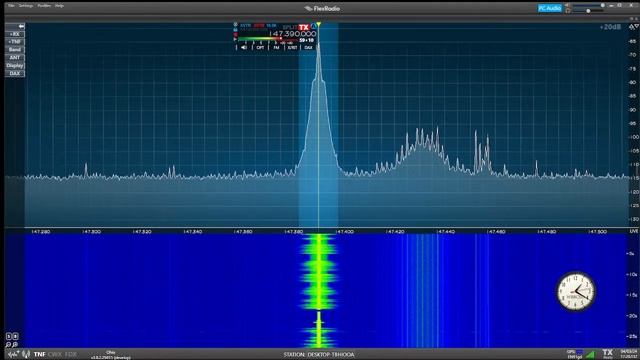Toggle CWX in the status bar
The height and width of the screenshot is (360, 640).
pyautogui.click(x=55, y=354)
